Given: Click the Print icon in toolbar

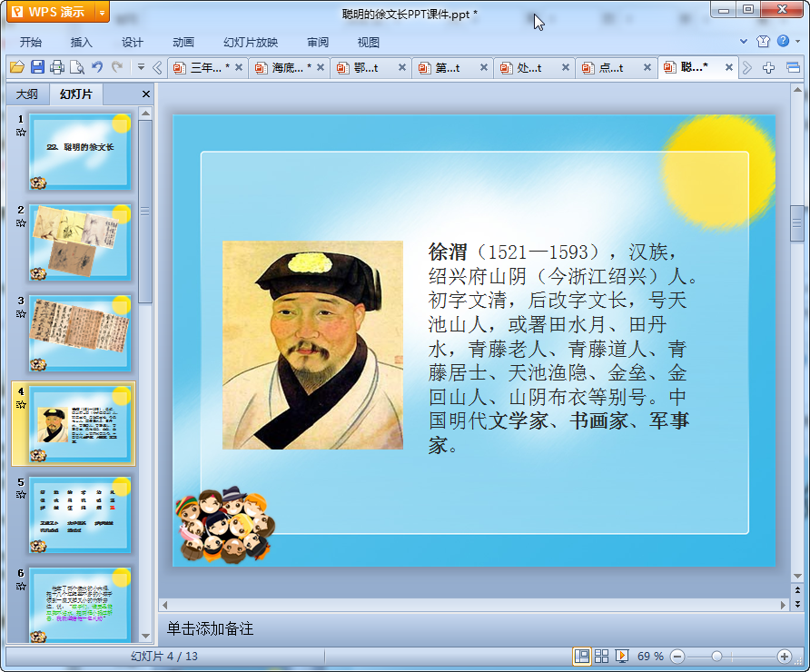Looking at the screenshot, I should [x=57, y=67].
